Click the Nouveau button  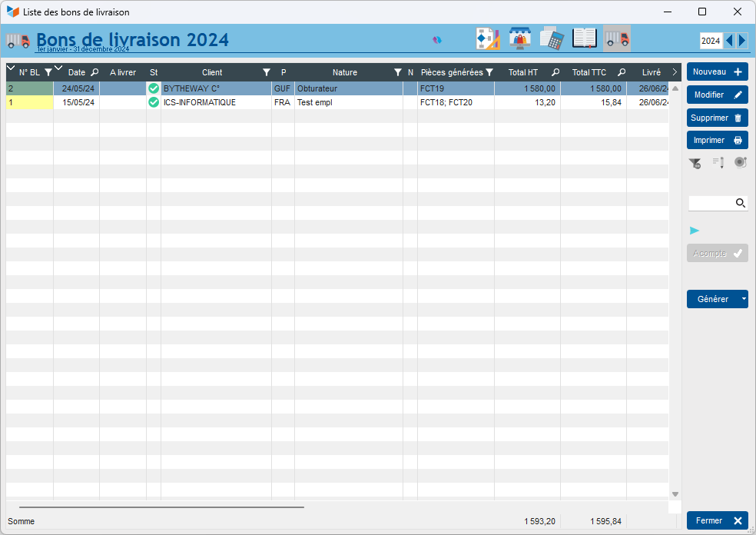tap(717, 71)
